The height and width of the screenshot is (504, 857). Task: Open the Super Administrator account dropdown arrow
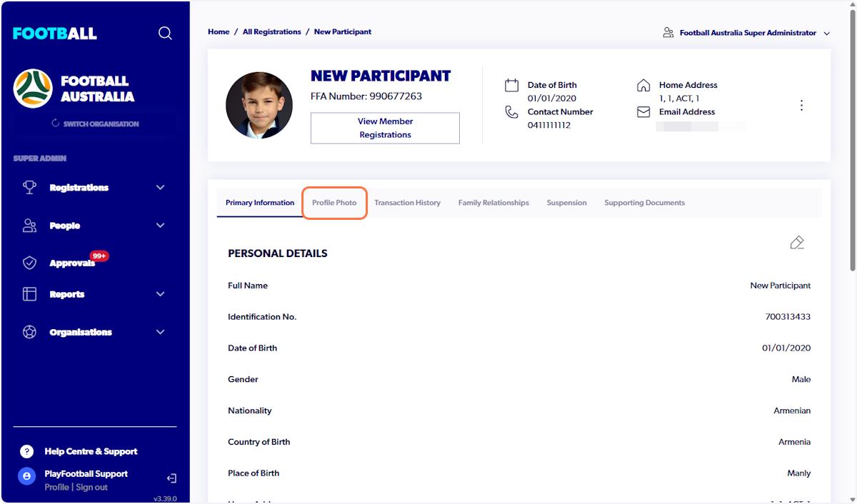click(x=827, y=34)
